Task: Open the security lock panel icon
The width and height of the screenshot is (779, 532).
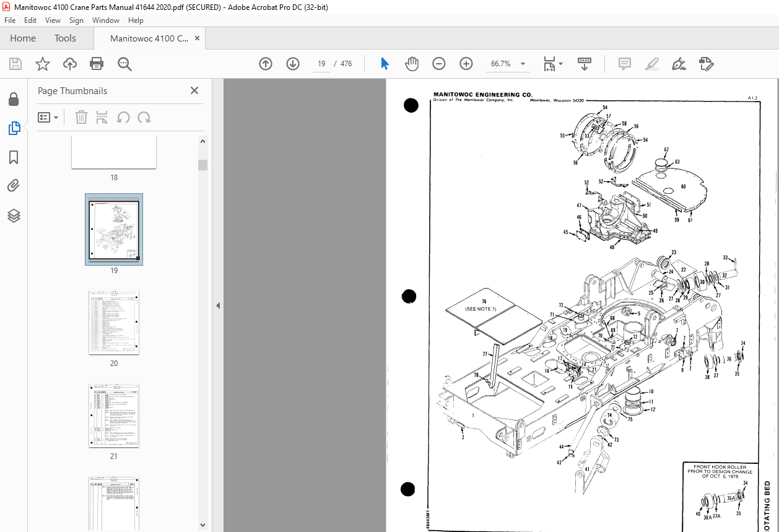Action: [x=14, y=100]
